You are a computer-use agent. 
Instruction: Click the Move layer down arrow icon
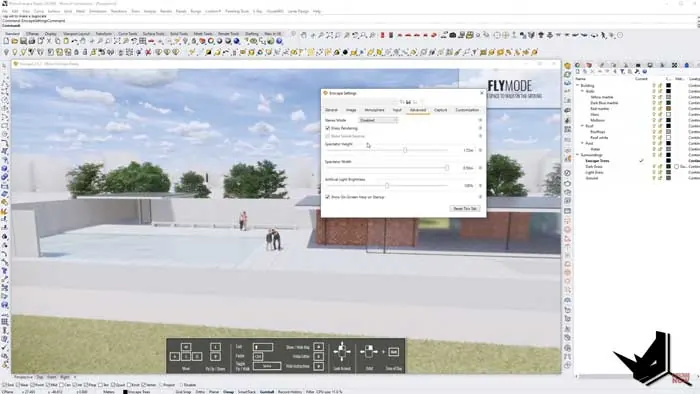click(607, 71)
